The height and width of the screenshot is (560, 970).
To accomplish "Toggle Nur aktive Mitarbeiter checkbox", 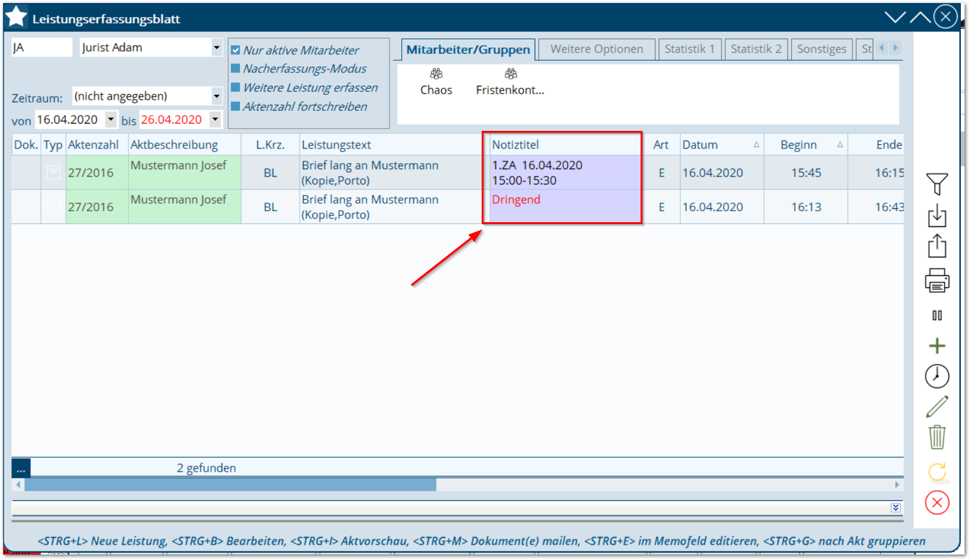I will [235, 51].
